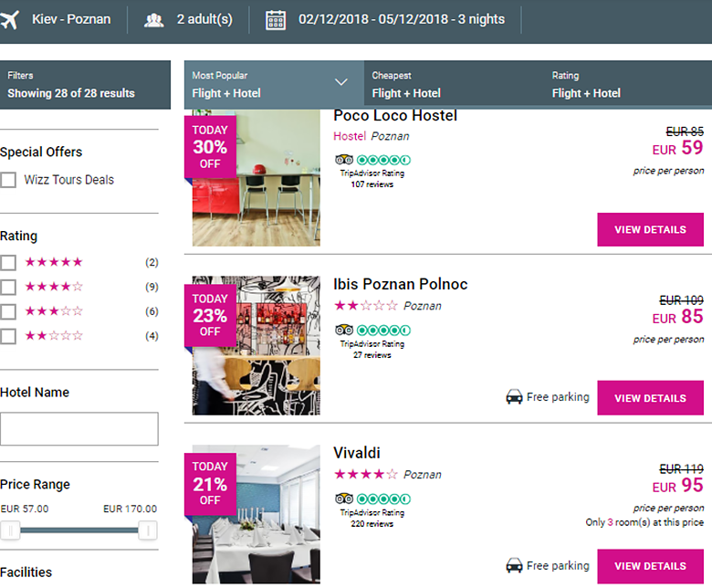Click the calendar icon next to dates
Viewport: 712px width, 588px height.
coord(276,19)
